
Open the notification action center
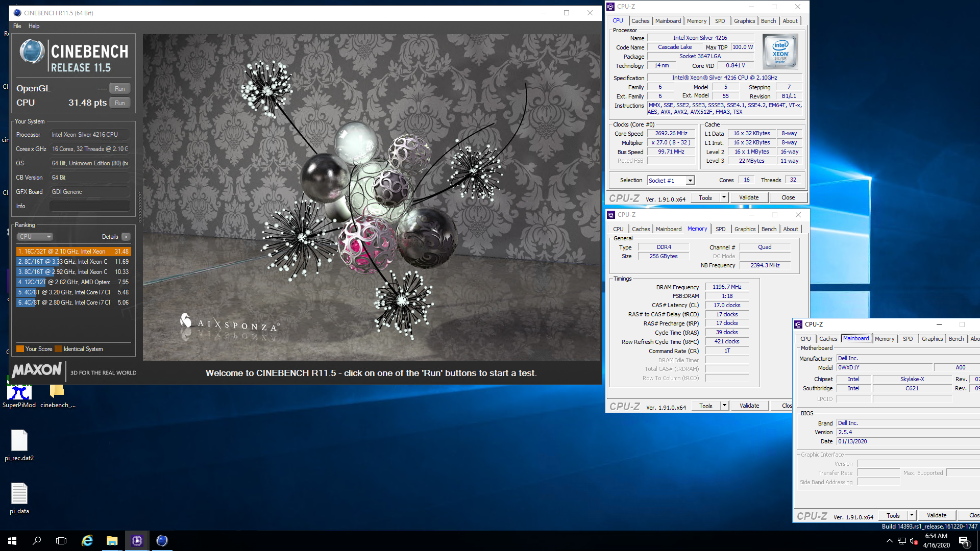(x=964, y=541)
